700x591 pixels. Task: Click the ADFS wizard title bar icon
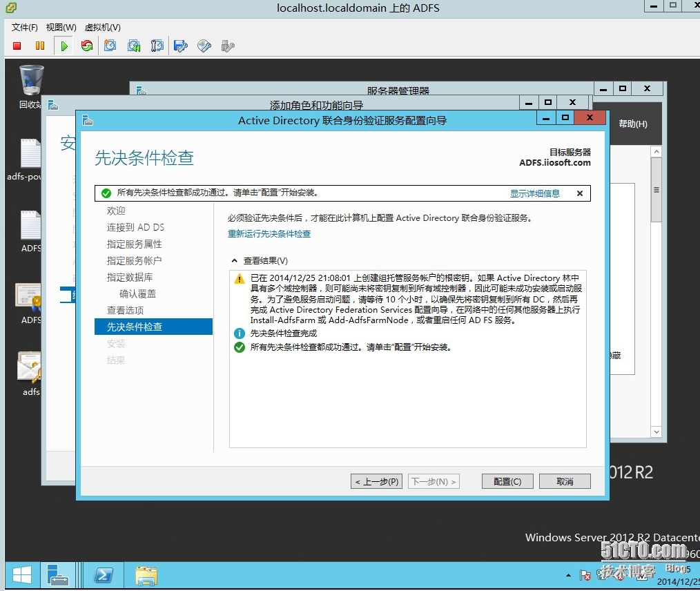88,121
